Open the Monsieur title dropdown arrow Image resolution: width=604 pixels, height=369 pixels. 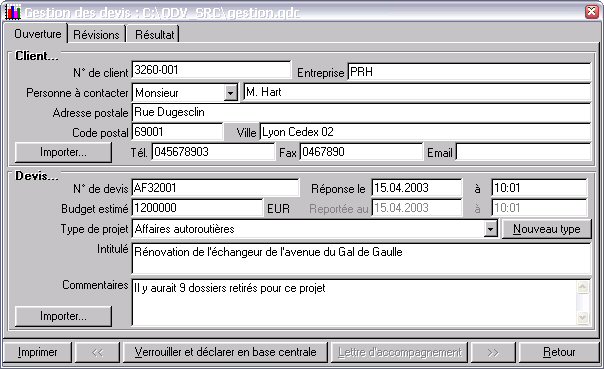coord(230,93)
